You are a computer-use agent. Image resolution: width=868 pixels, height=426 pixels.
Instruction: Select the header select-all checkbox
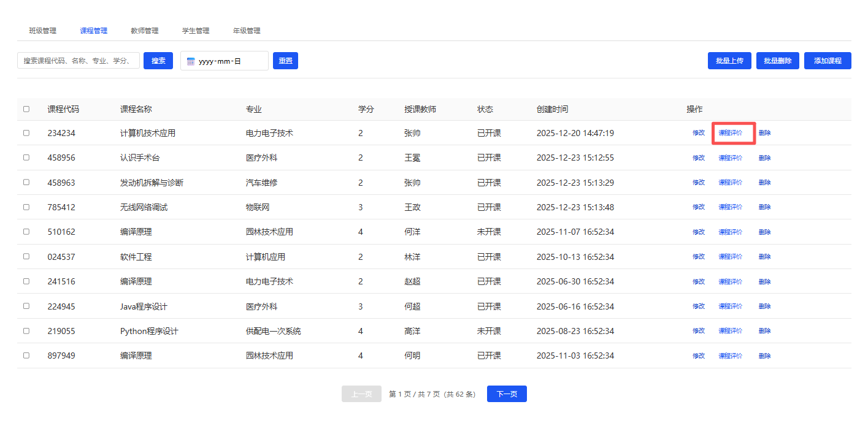click(26, 109)
